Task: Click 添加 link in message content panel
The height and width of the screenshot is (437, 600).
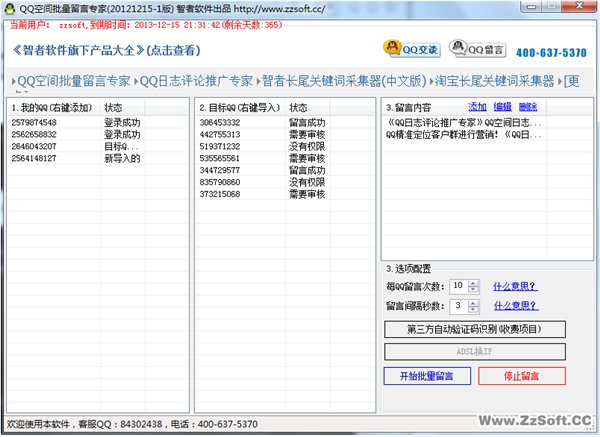Action: click(x=477, y=107)
